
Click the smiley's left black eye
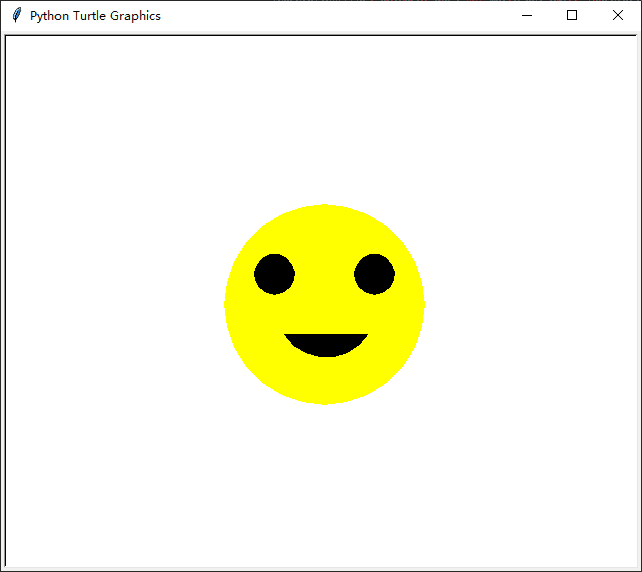pos(274,274)
